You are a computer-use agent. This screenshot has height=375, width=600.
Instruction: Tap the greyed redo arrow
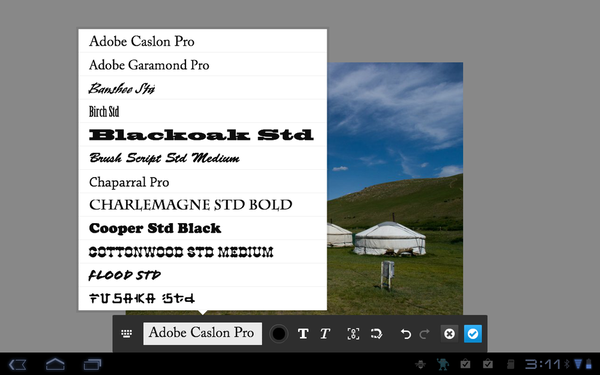click(x=424, y=334)
